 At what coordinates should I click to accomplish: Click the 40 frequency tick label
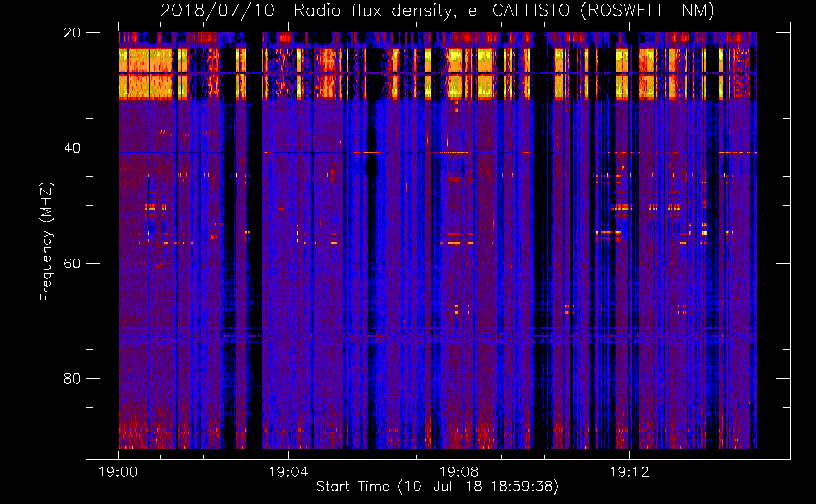[72, 148]
